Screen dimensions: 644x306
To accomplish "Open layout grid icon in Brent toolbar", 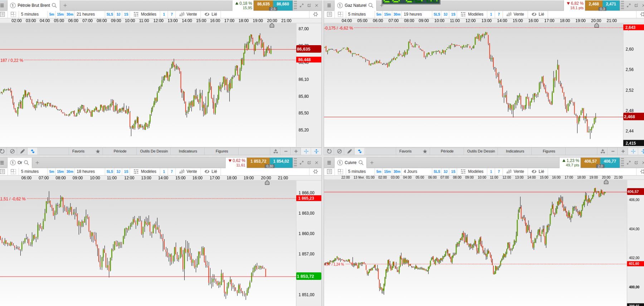I will point(13,14).
